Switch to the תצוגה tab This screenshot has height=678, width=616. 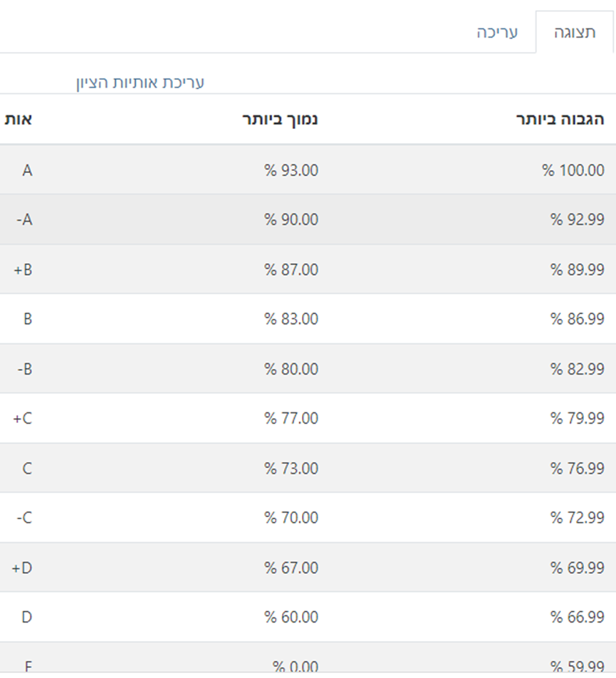(x=575, y=32)
